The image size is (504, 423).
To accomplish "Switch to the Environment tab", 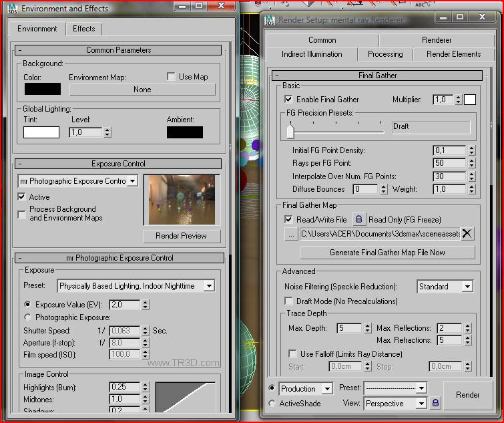I will pyautogui.click(x=37, y=29).
